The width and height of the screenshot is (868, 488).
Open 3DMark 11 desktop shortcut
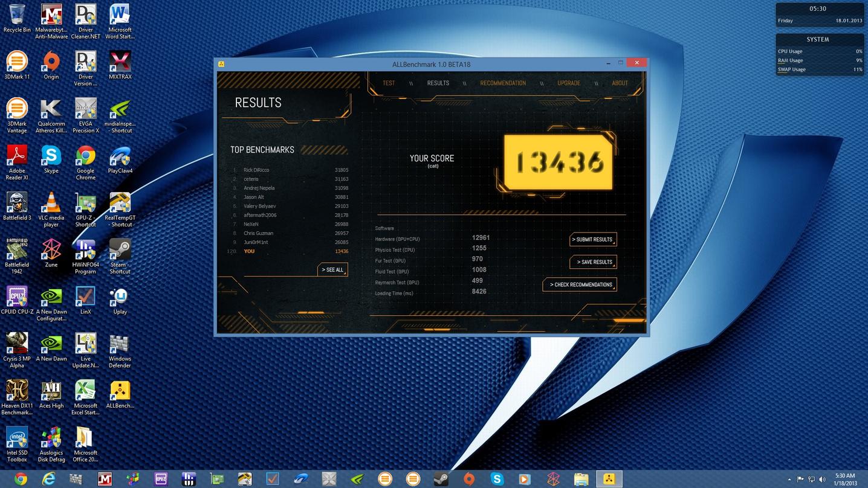click(x=17, y=65)
